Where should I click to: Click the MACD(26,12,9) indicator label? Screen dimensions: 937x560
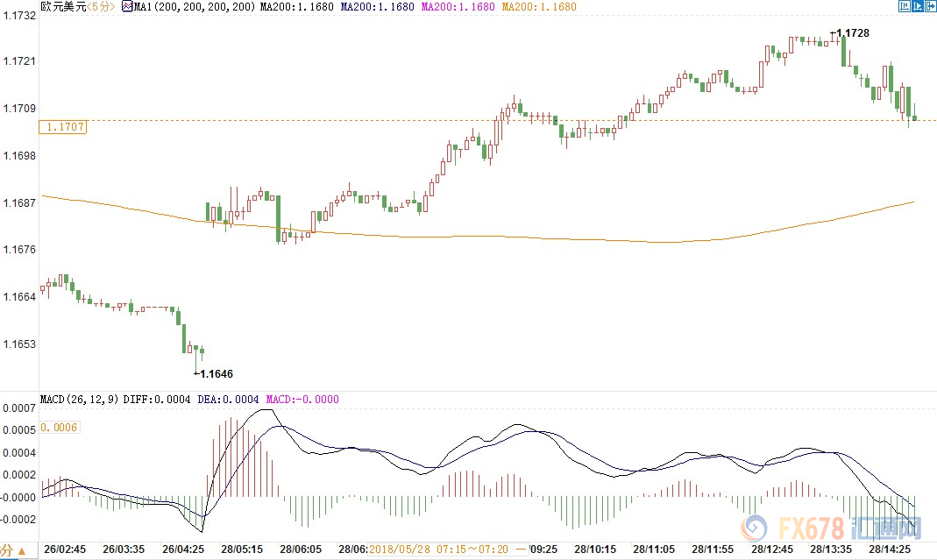(80, 400)
